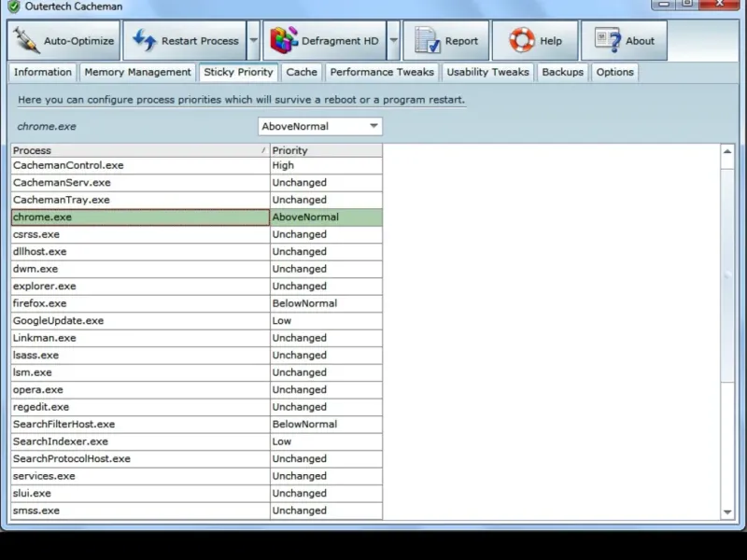Expand the Restart Process dropdown arrow
Image resolution: width=747 pixels, height=560 pixels.
click(254, 41)
